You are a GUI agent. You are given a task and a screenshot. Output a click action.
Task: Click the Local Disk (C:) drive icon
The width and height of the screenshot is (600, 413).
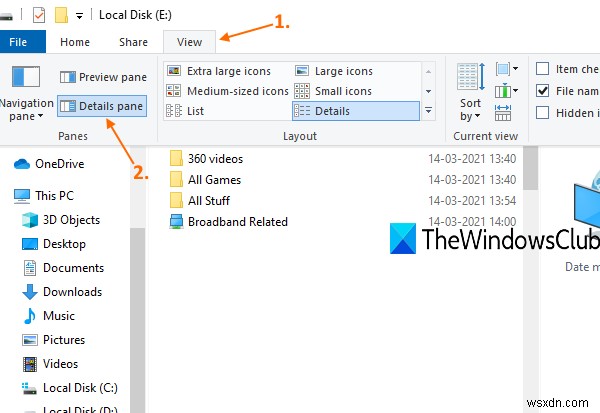click(29, 388)
